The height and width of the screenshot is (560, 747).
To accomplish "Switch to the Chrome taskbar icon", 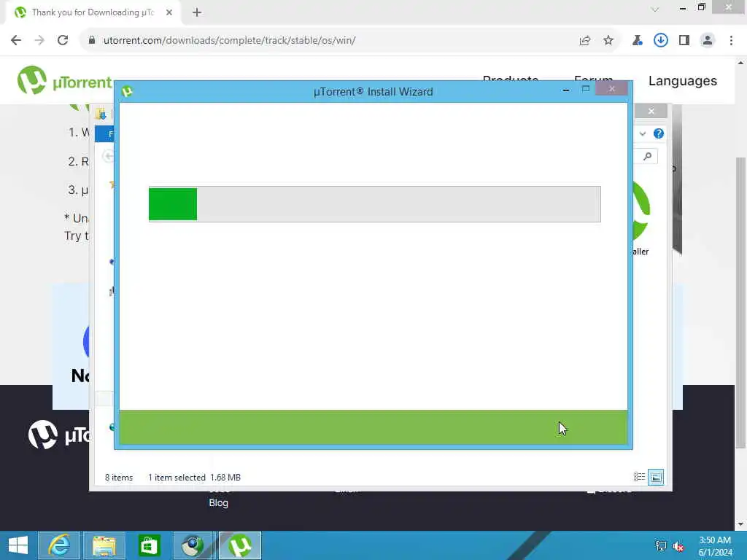I will 193,545.
